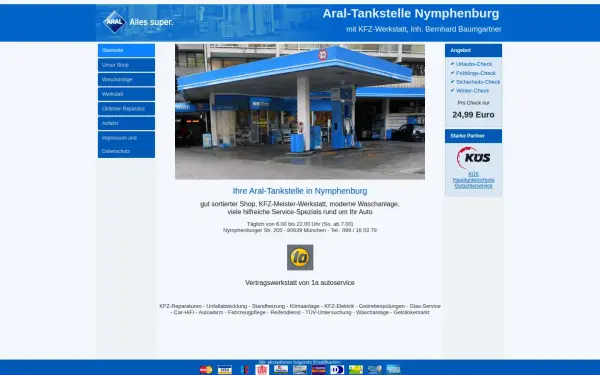Click the red UTA card icon
This screenshot has width=600, height=375.
click(262, 370)
